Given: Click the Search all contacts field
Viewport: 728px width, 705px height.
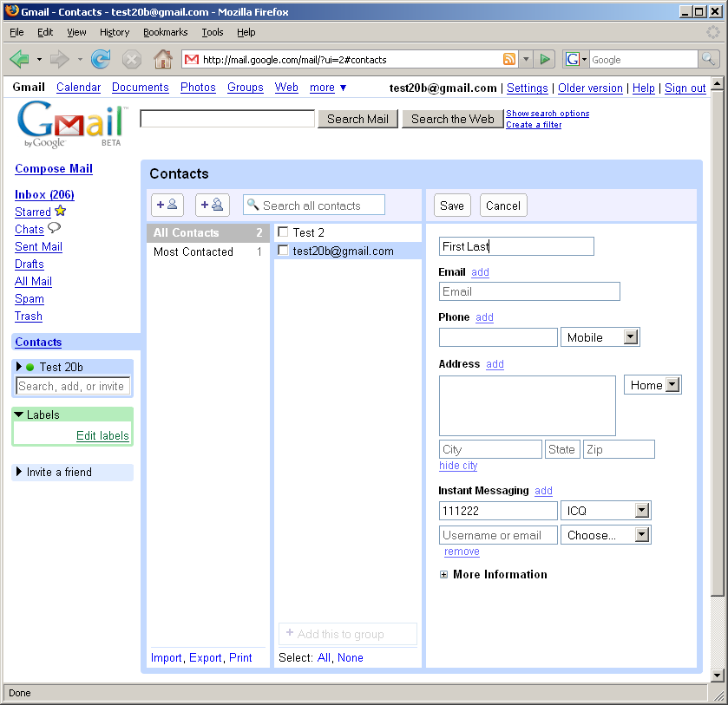Looking at the screenshot, I should (314, 206).
